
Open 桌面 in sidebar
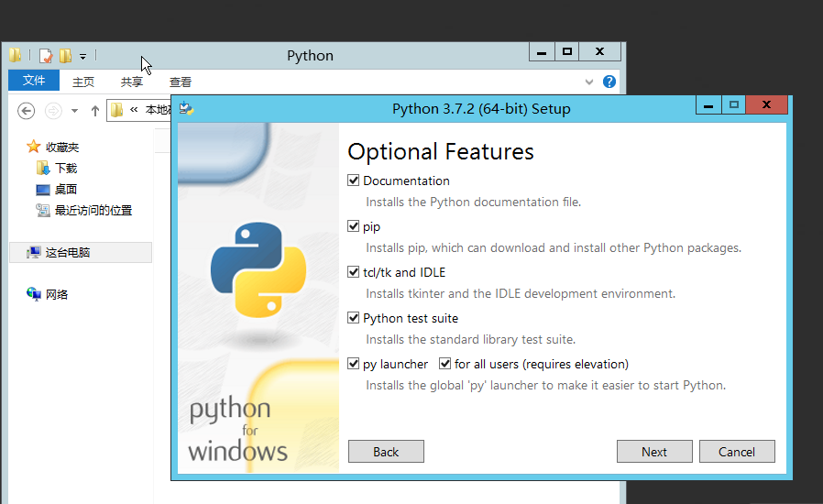point(66,190)
